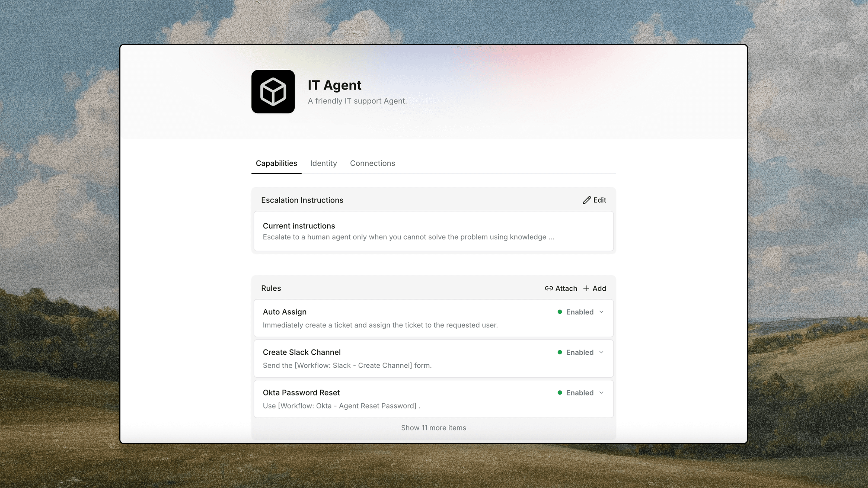Click the Auto Assign rule title
The width and height of the screenshot is (868, 488).
coord(284,312)
